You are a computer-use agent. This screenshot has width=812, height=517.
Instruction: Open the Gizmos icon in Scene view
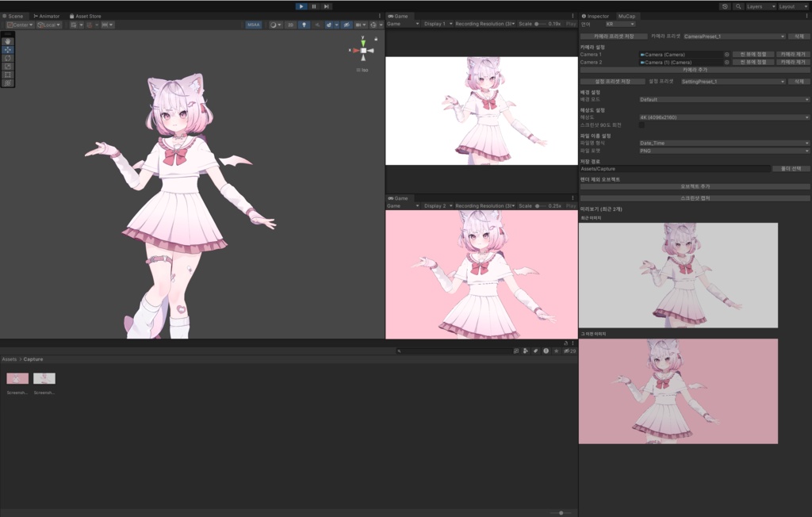[x=373, y=25]
